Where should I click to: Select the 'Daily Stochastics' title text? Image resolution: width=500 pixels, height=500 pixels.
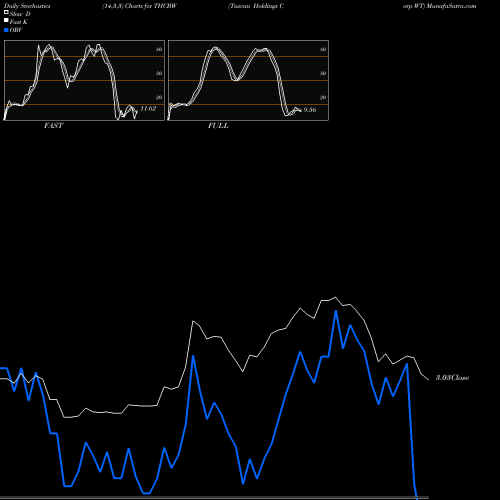tap(27, 6)
